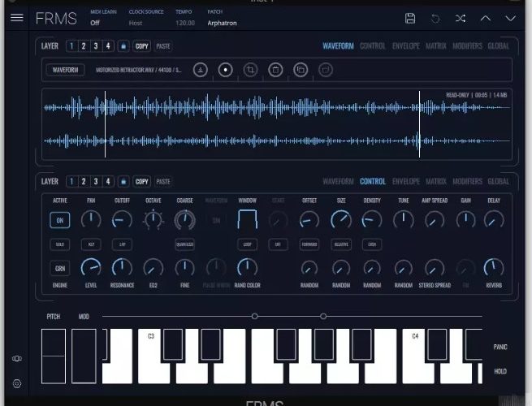The height and width of the screenshot is (406, 532).
Task: Toggle the HOLD button beside keyboard
Action: coord(500,371)
